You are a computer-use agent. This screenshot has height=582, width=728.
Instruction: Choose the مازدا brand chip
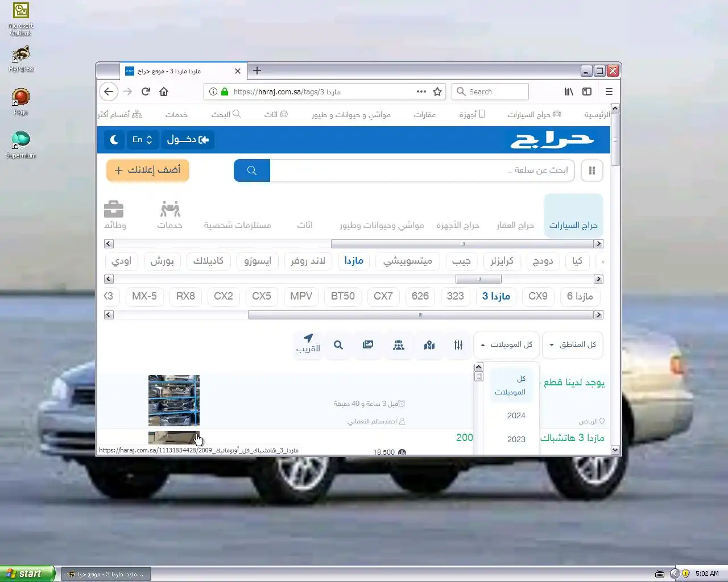tap(354, 261)
